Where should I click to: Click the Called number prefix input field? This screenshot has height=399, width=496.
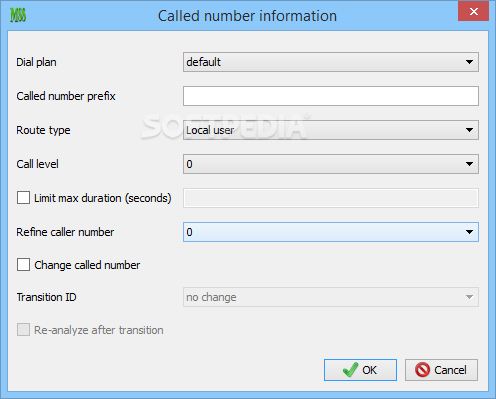(331, 96)
